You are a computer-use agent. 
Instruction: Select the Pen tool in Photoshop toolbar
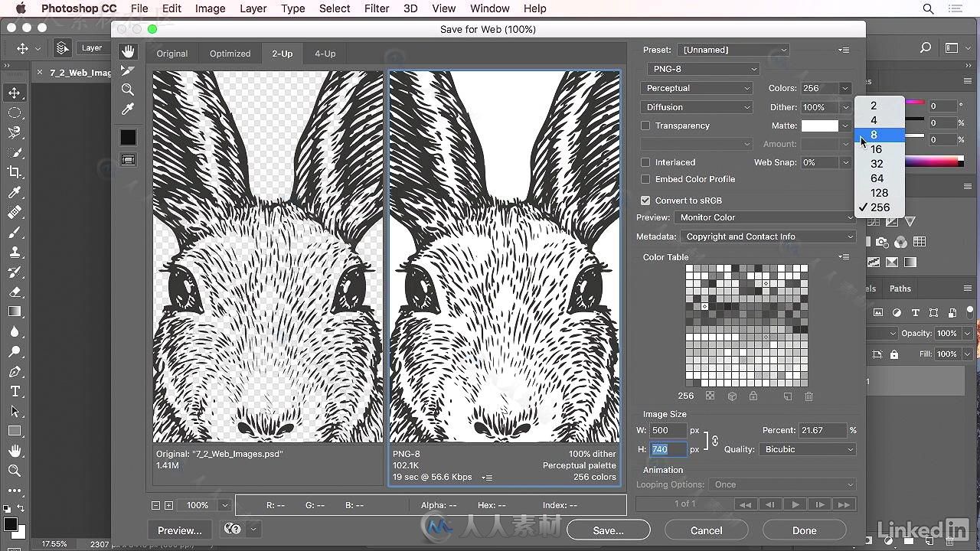[15, 371]
